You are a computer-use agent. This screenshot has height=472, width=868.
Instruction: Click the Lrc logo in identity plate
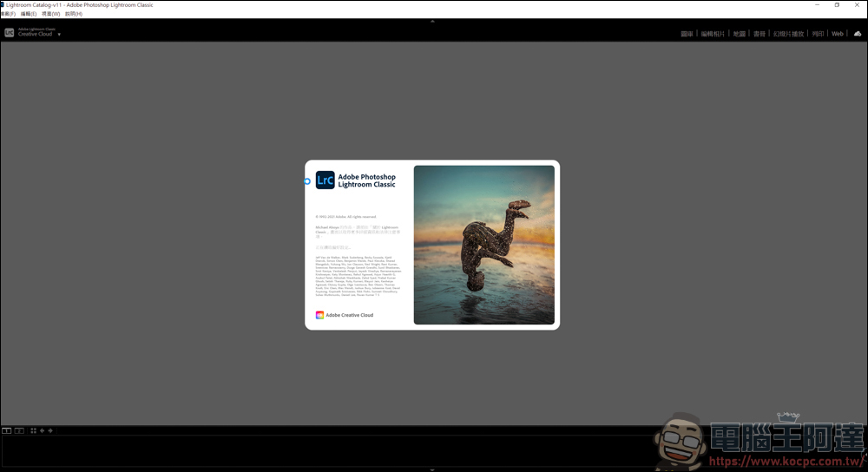[x=9, y=33]
